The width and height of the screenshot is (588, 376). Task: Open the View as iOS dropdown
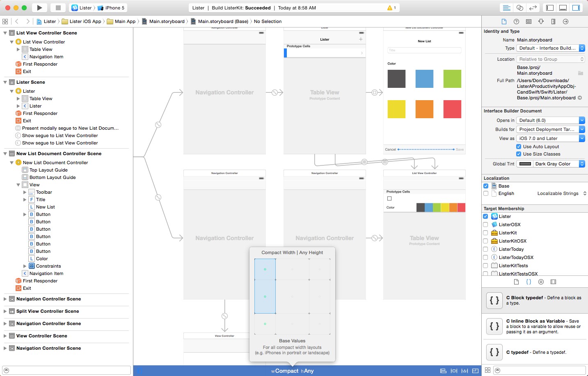click(x=551, y=138)
